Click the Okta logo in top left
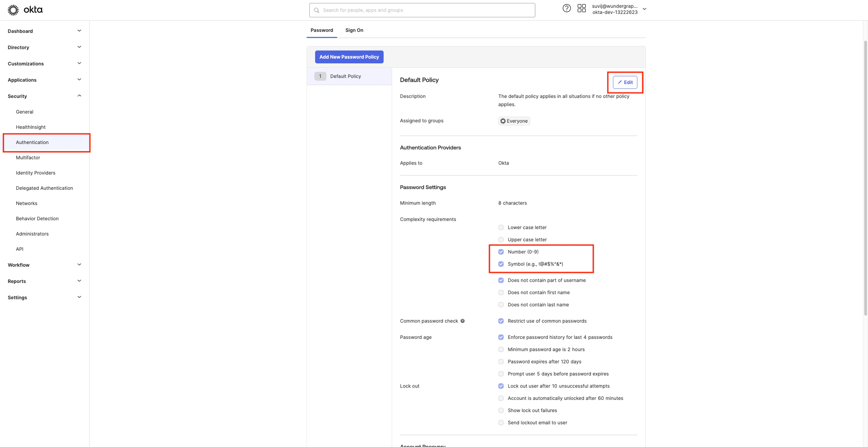868x447 pixels. coord(25,10)
